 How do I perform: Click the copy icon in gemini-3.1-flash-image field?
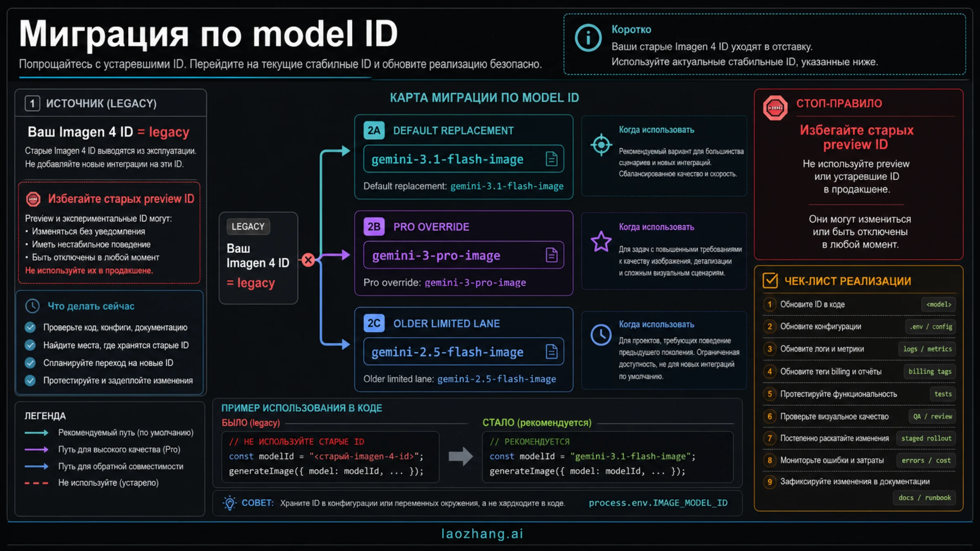pyautogui.click(x=551, y=159)
